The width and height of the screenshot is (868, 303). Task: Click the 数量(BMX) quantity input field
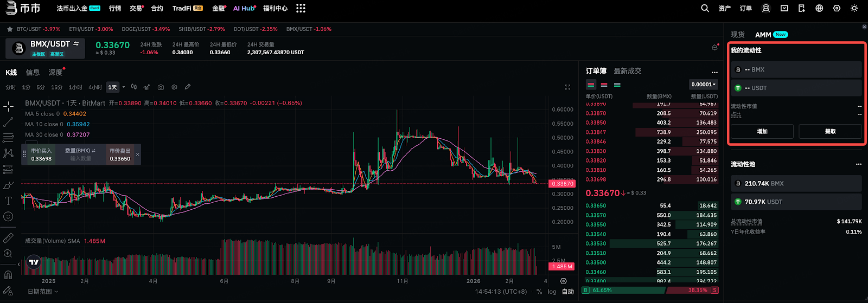80,158
